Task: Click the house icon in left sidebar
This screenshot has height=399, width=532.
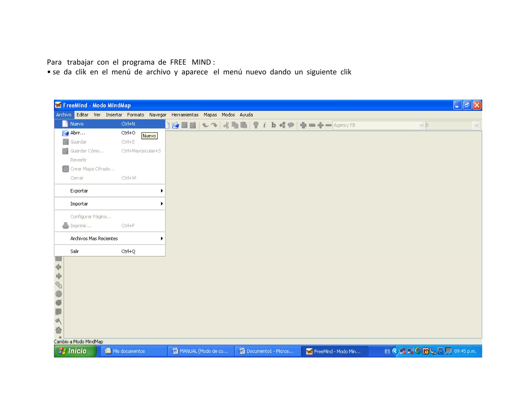Action: 59,330
